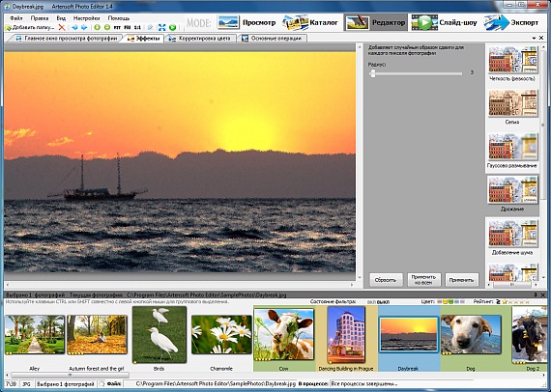The height and width of the screenshot is (392, 551).
Task: Click the Применить button
Action: 461,280
